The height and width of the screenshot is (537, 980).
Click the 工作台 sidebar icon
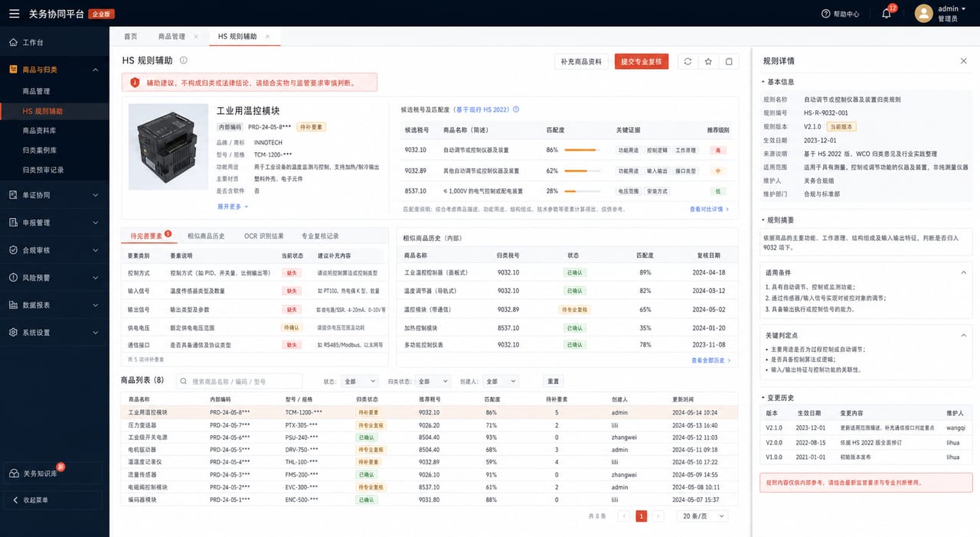tap(13, 42)
